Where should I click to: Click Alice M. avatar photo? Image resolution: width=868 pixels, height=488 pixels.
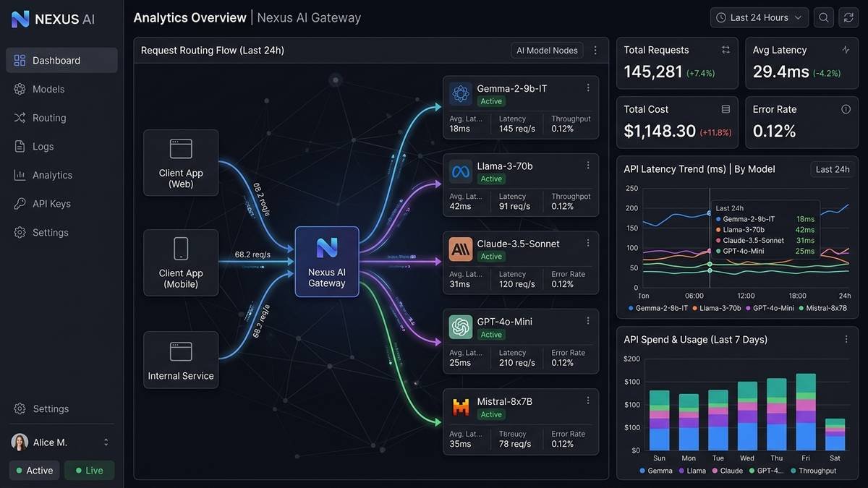pyautogui.click(x=20, y=442)
